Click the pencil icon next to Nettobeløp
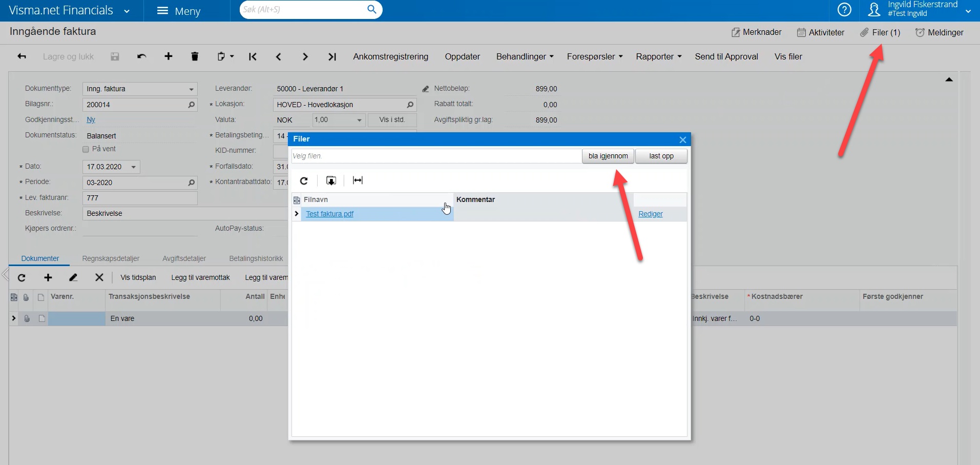This screenshot has width=980, height=465. pos(426,89)
